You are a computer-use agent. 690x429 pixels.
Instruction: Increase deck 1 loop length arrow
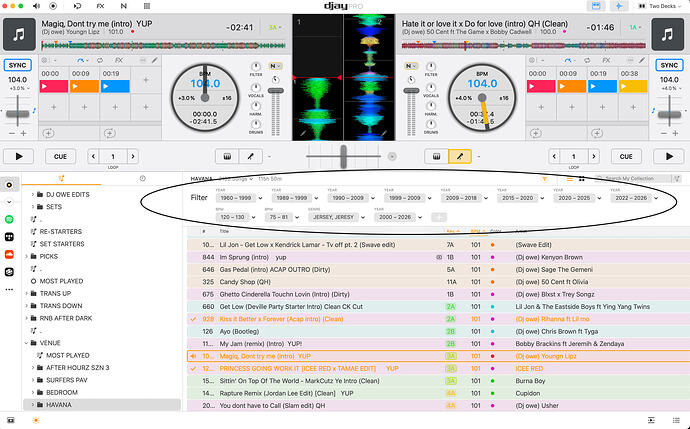(x=133, y=156)
